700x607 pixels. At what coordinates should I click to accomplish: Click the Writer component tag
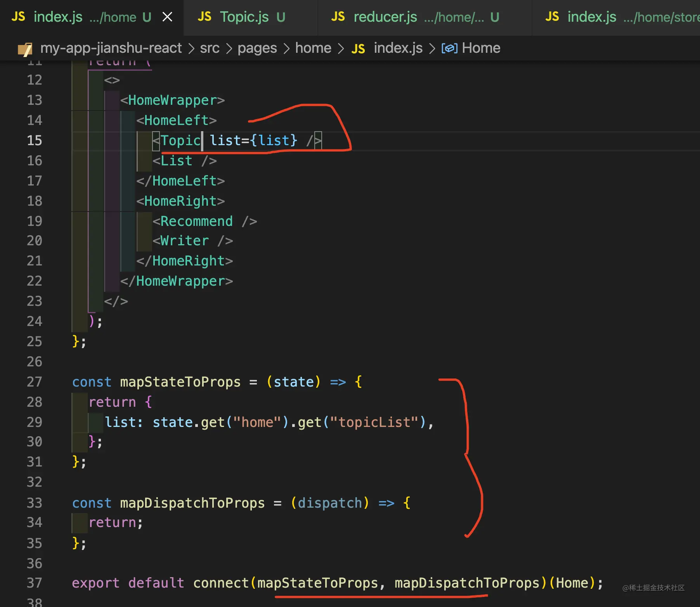click(192, 241)
